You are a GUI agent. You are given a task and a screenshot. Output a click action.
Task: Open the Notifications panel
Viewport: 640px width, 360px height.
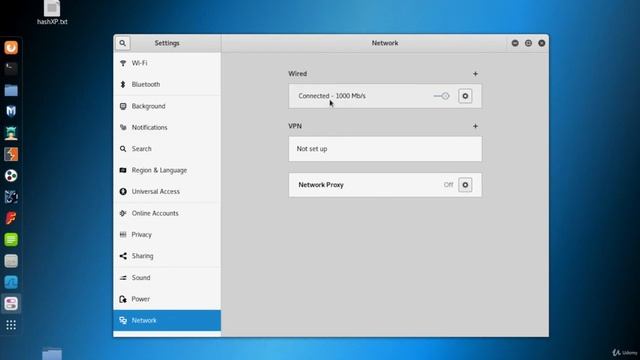point(167,127)
